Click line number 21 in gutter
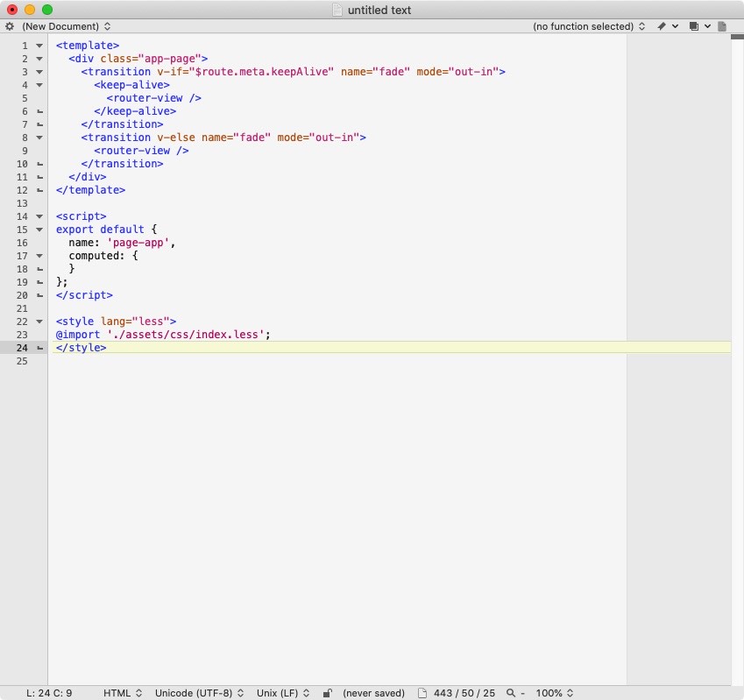This screenshot has width=744, height=700. click(x=22, y=308)
